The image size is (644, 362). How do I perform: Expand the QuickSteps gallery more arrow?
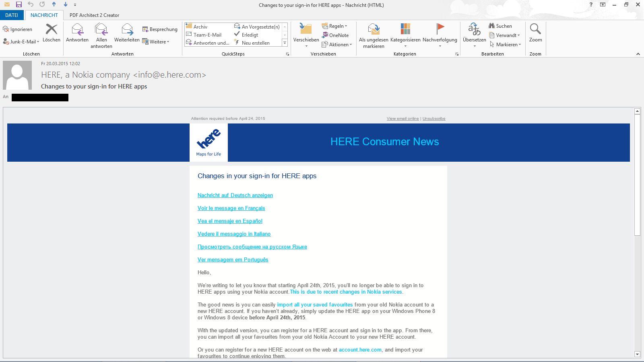[285, 43]
